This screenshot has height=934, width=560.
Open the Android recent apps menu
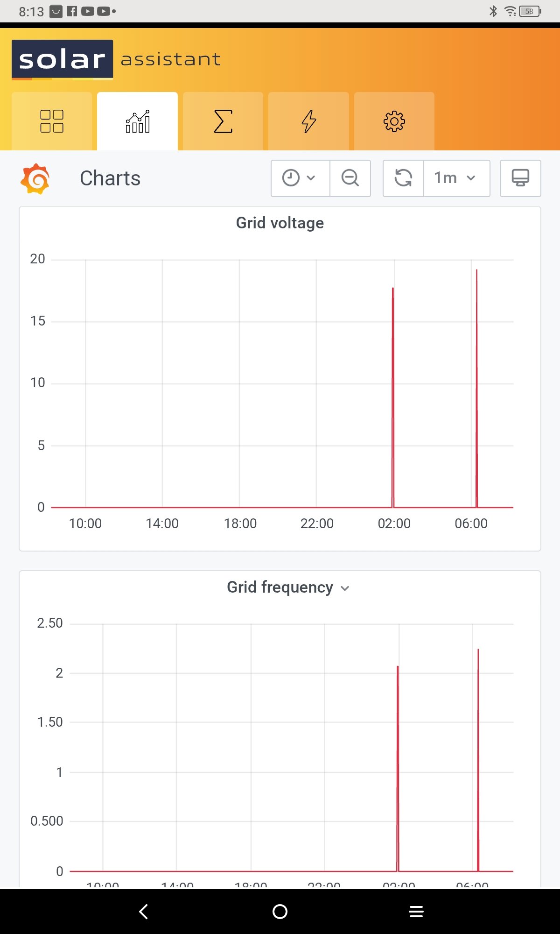pyautogui.click(x=416, y=911)
